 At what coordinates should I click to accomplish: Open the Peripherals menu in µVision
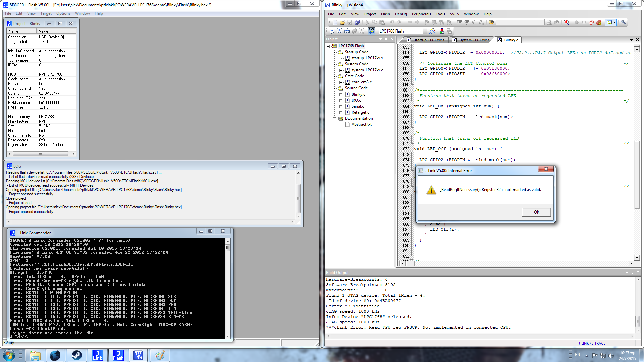(421, 14)
